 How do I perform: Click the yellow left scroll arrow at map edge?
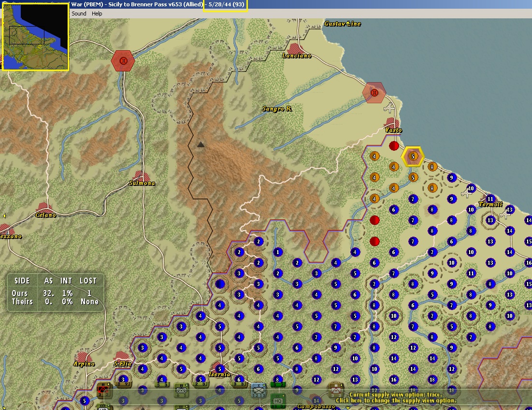(x=4, y=216)
